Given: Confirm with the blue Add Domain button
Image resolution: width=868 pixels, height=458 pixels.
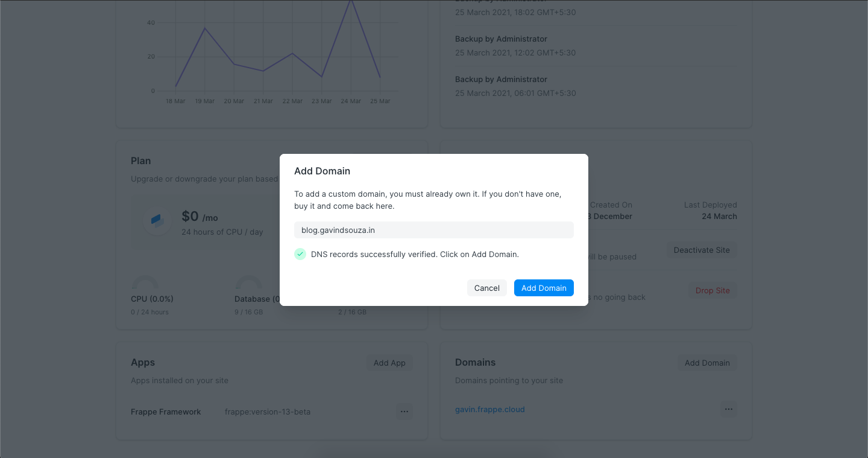Looking at the screenshot, I should (x=544, y=288).
